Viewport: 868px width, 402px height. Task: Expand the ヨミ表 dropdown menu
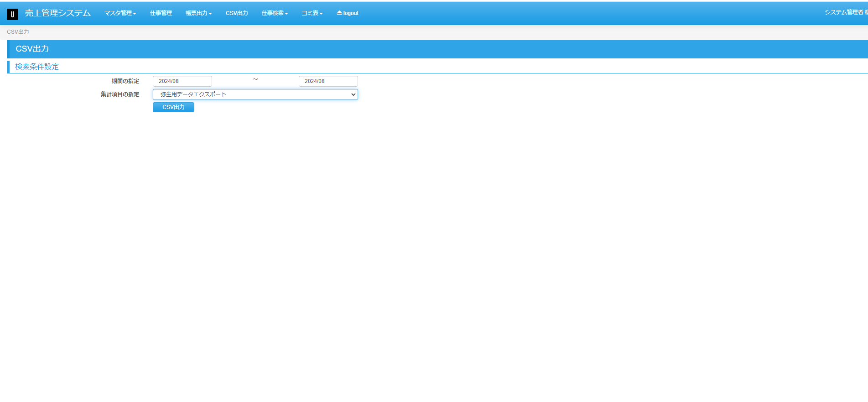[312, 13]
